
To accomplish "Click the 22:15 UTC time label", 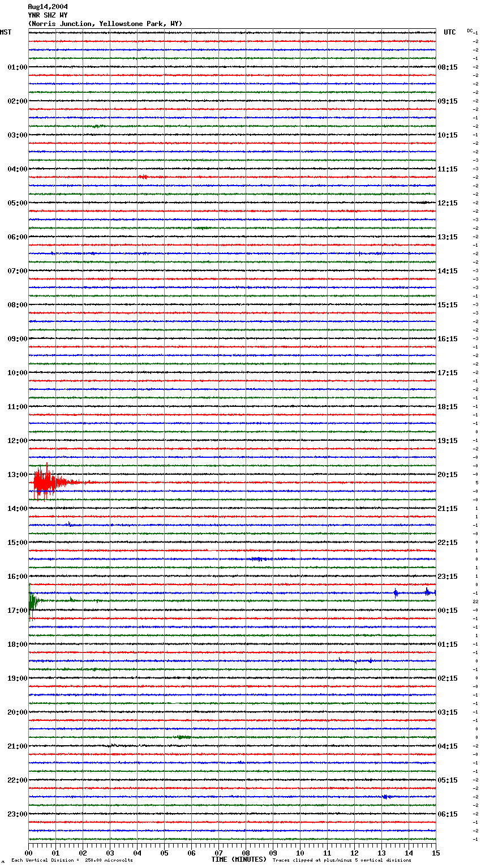I will (x=448, y=543).
